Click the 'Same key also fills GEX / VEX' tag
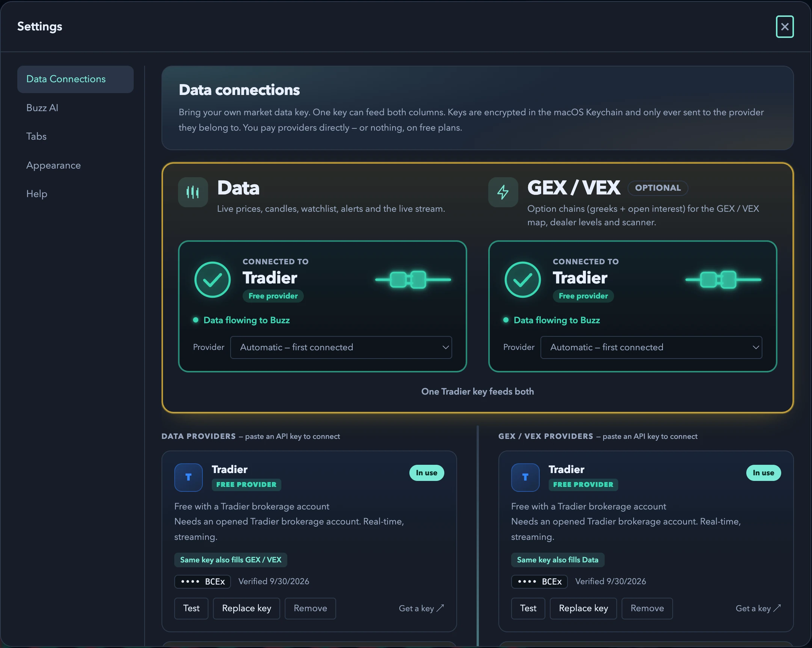Image resolution: width=812 pixels, height=648 pixels. [x=231, y=560]
